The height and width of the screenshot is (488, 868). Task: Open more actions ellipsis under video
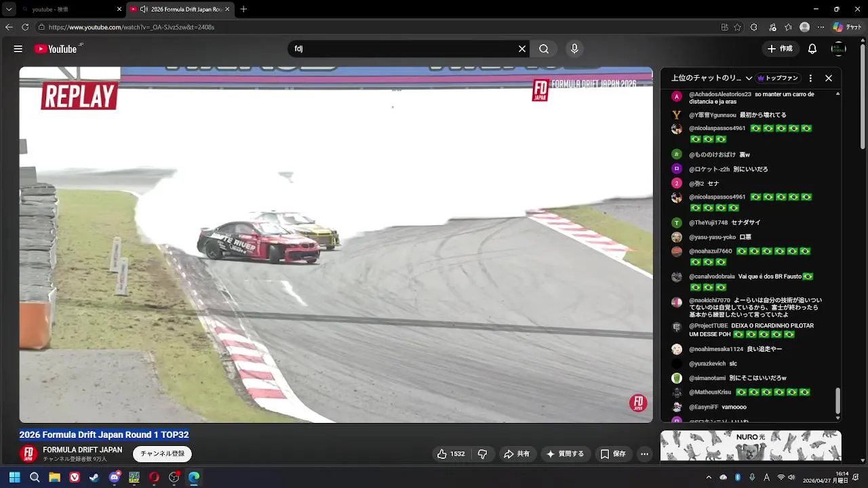click(645, 454)
